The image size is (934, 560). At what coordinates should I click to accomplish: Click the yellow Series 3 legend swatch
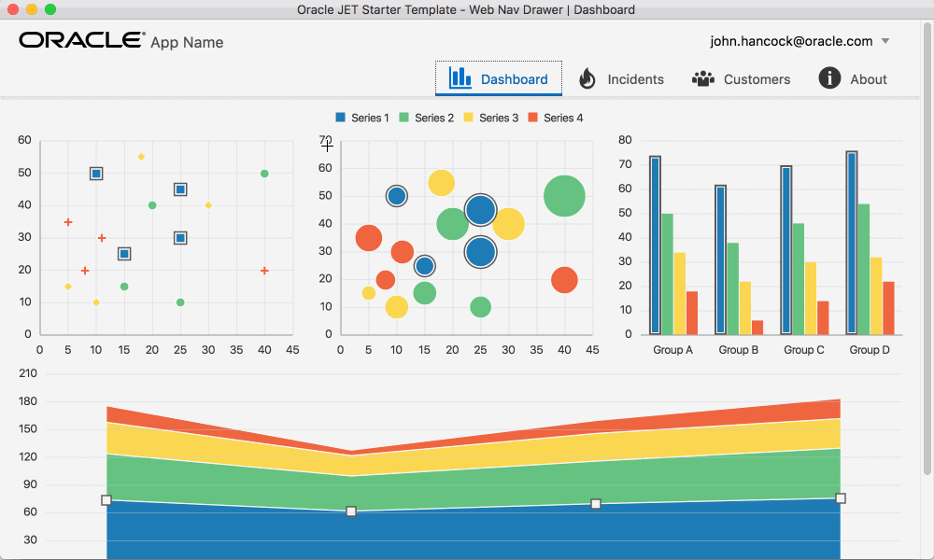(x=468, y=118)
